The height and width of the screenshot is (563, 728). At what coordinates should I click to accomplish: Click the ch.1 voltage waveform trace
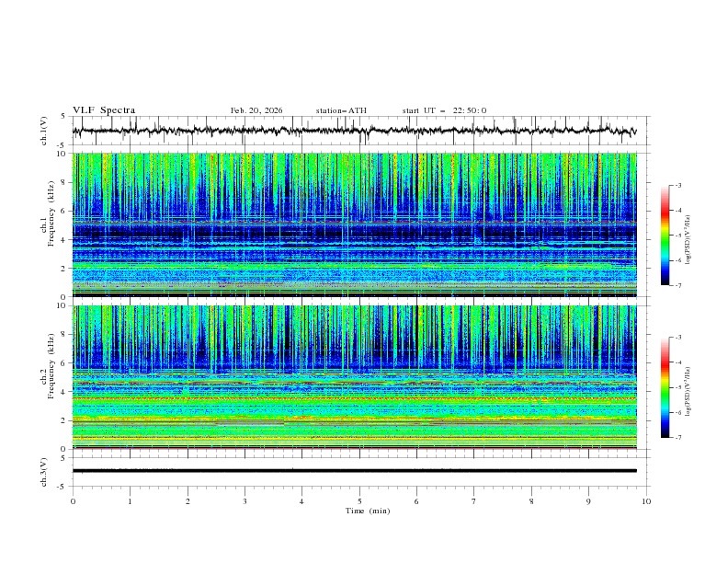point(354,131)
